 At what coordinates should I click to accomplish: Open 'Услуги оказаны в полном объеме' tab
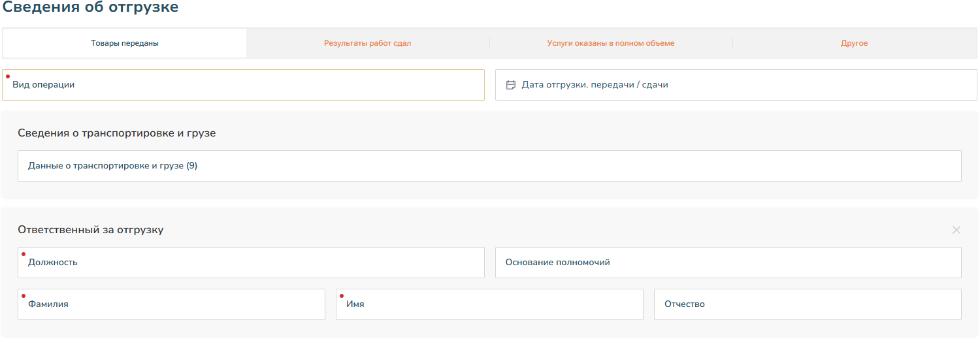click(x=610, y=43)
